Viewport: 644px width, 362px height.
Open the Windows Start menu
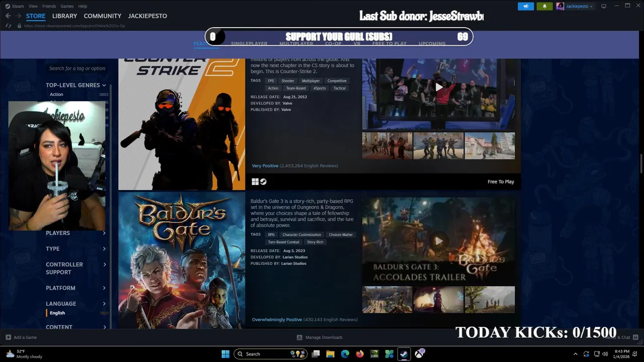tap(225, 354)
